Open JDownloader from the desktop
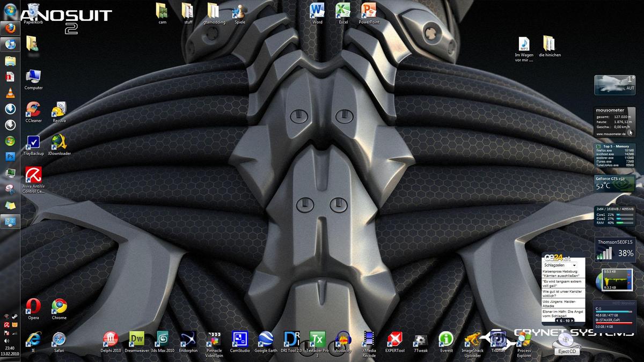644x362 pixels. click(59, 143)
